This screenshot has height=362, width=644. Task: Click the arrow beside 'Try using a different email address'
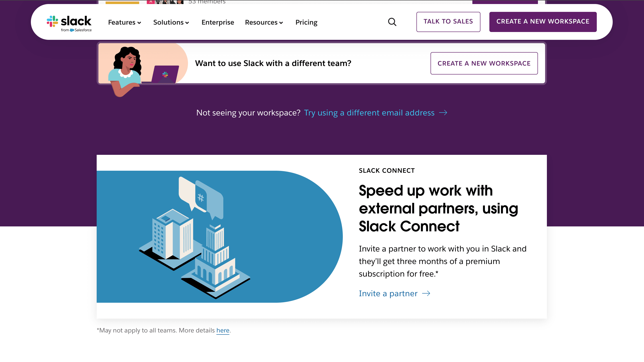click(444, 113)
